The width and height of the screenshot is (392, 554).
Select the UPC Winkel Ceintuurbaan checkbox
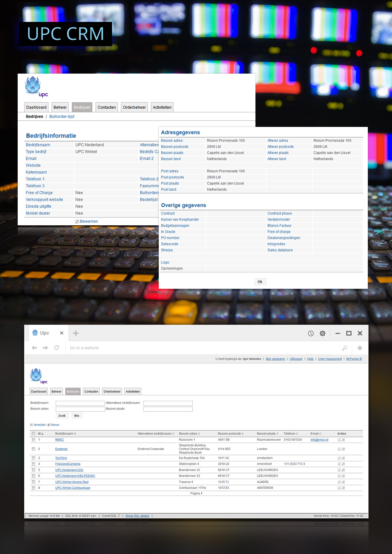pos(33,488)
